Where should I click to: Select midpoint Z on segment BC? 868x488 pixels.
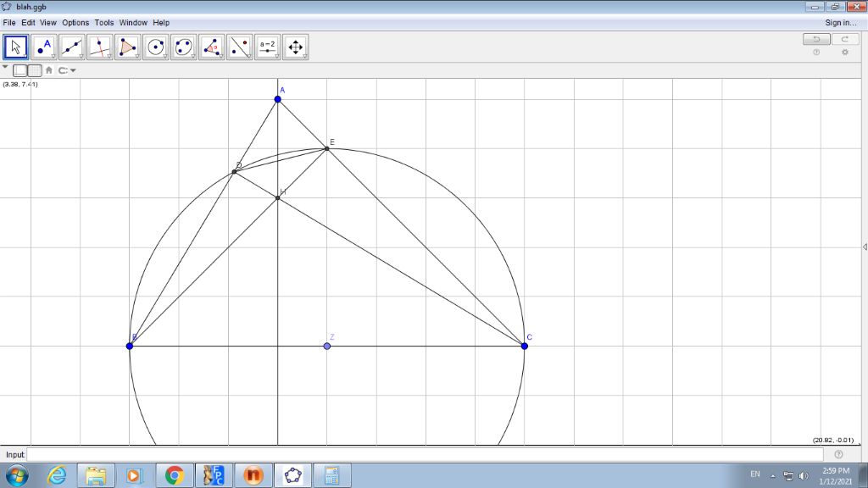[x=326, y=346]
